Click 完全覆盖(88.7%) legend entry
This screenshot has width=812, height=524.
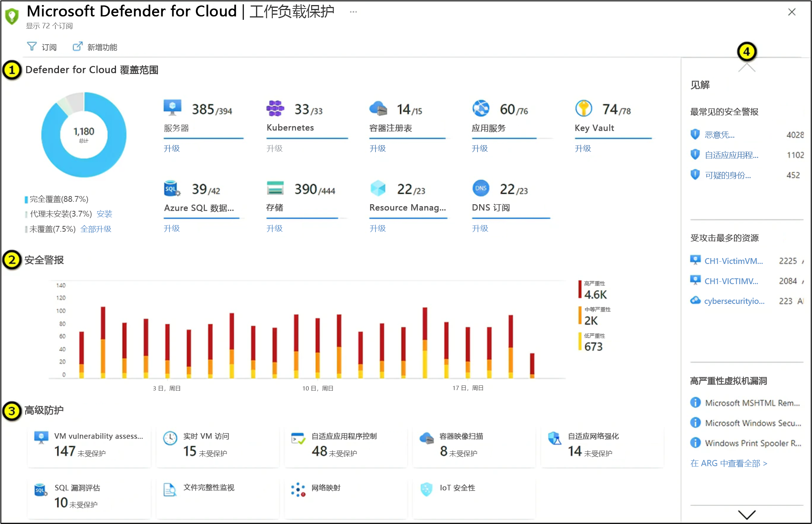pos(57,199)
